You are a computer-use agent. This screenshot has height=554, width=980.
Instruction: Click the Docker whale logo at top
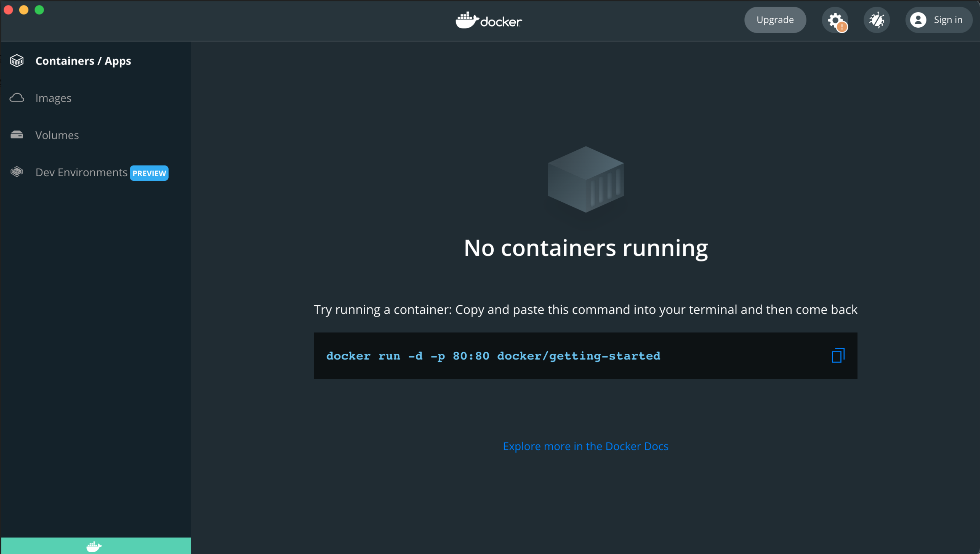pyautogui.click(x=488, y=20)
